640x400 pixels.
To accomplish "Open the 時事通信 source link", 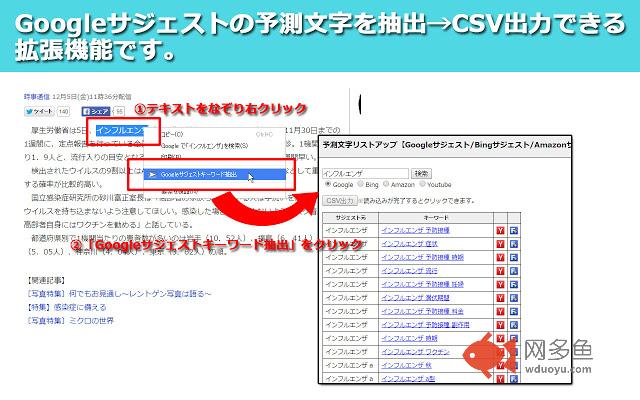I will pos(37,97).
